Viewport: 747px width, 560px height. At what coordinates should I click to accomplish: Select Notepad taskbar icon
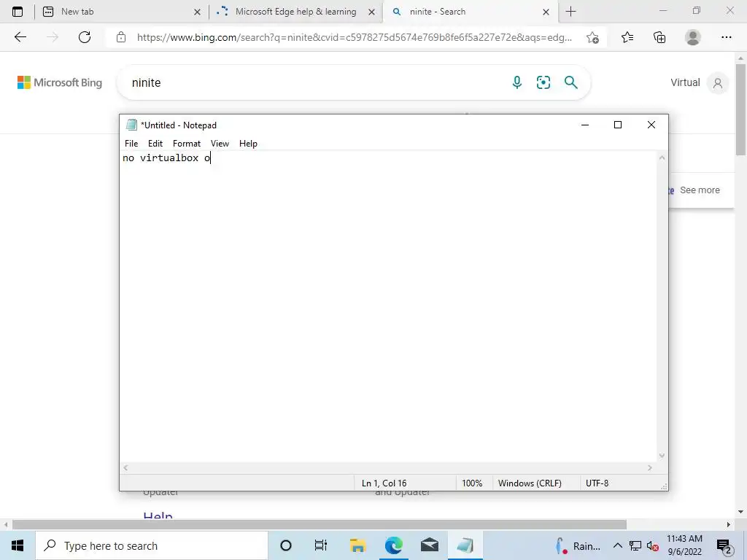465,545
